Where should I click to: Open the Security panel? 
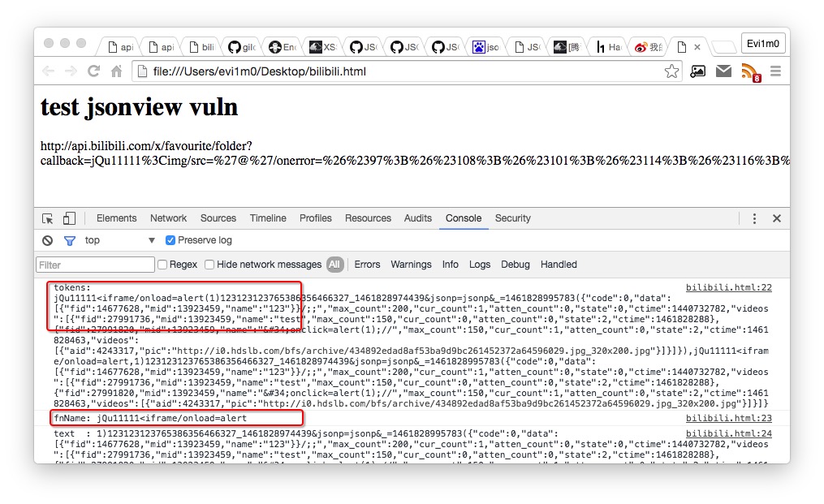coord(513,218)
